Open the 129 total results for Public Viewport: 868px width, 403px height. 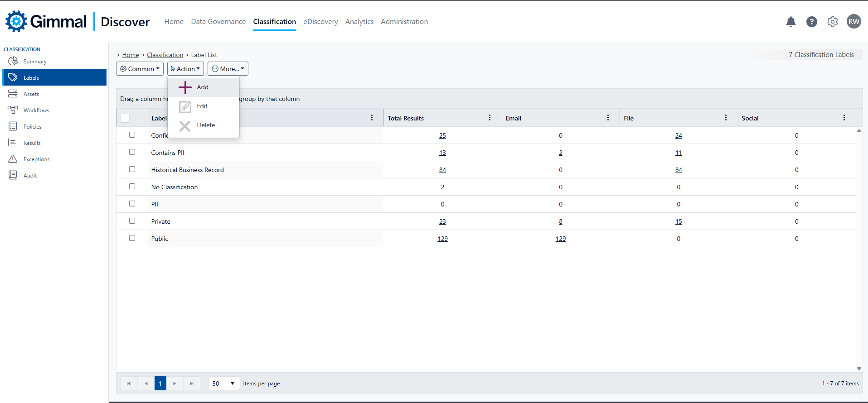click(442, 239)
